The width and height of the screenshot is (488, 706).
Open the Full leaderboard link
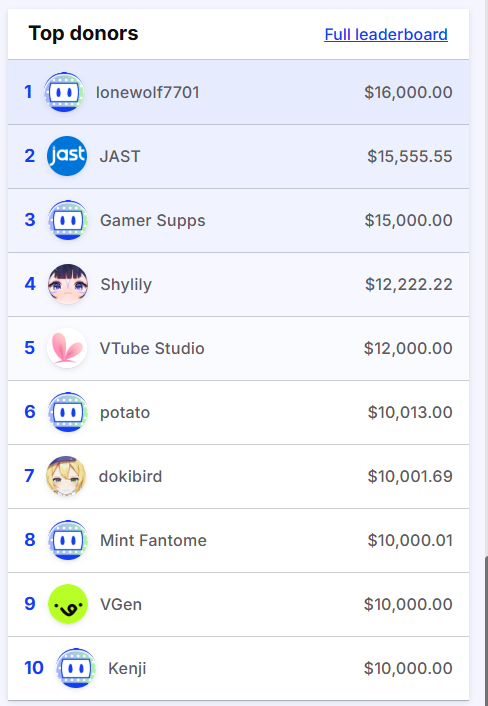click(386, 35)
